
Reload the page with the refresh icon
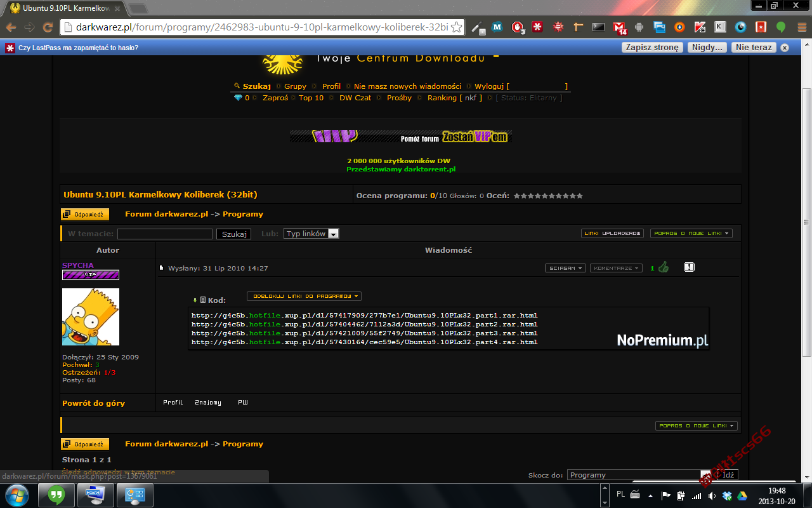pyautogui.click(x=48, y=27)
